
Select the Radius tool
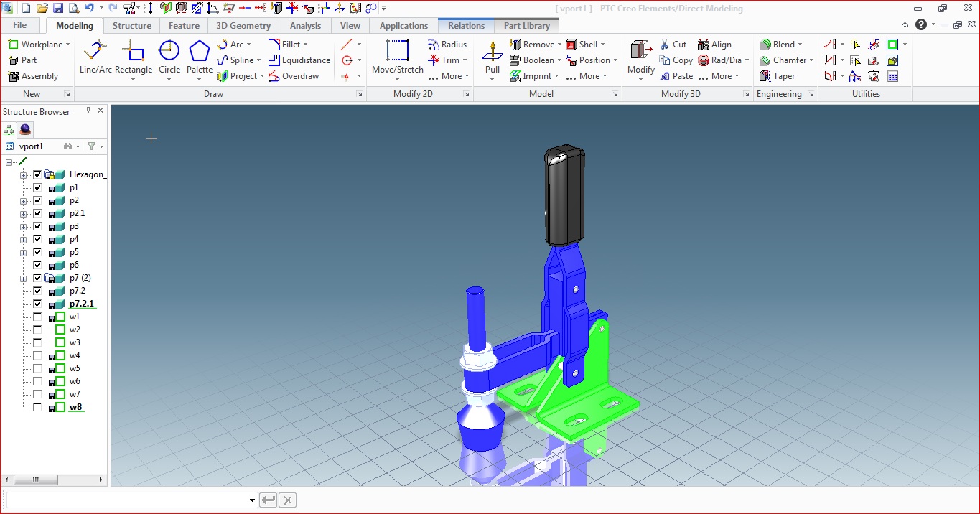point(447,45)
